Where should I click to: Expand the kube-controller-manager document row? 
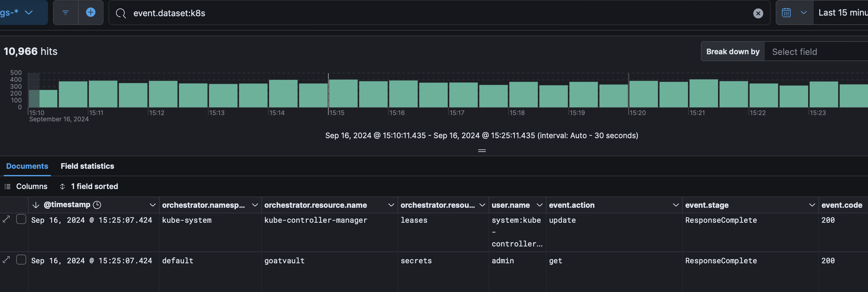pos(7,220)
